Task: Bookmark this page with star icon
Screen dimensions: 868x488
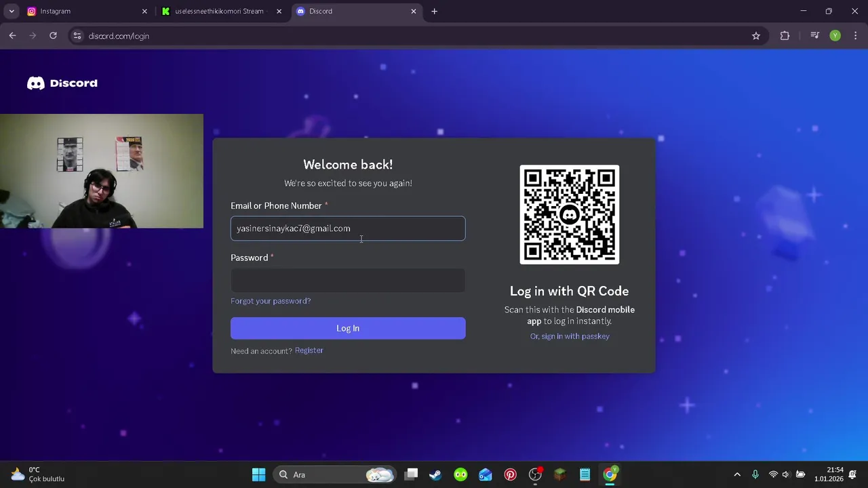Action: coord(756,36)
